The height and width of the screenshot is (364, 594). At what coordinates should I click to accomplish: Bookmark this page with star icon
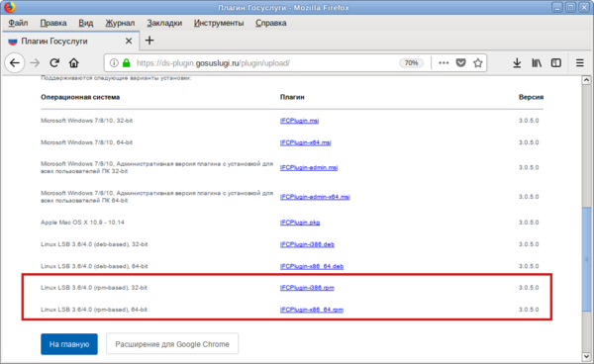click(x=478, y=63)
